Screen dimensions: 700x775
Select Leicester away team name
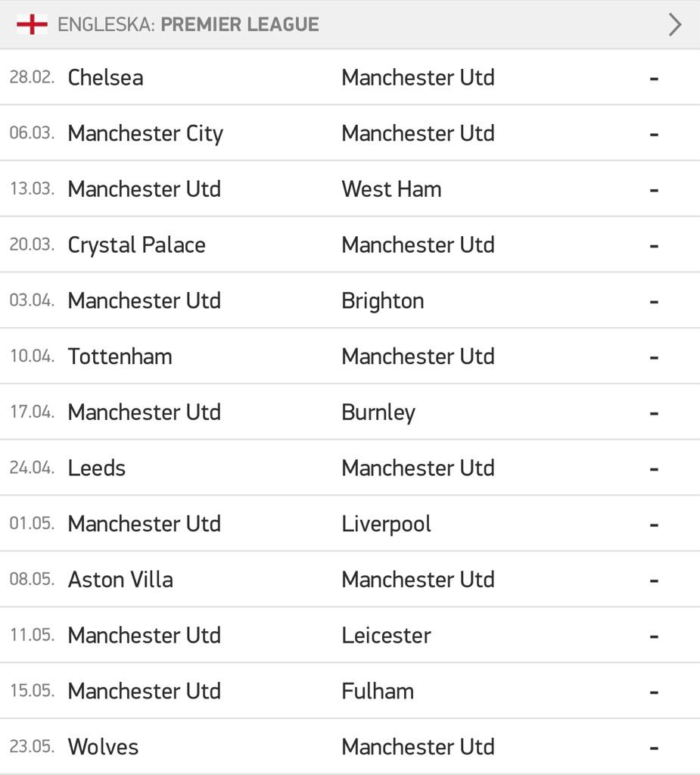tap(386, 635)
